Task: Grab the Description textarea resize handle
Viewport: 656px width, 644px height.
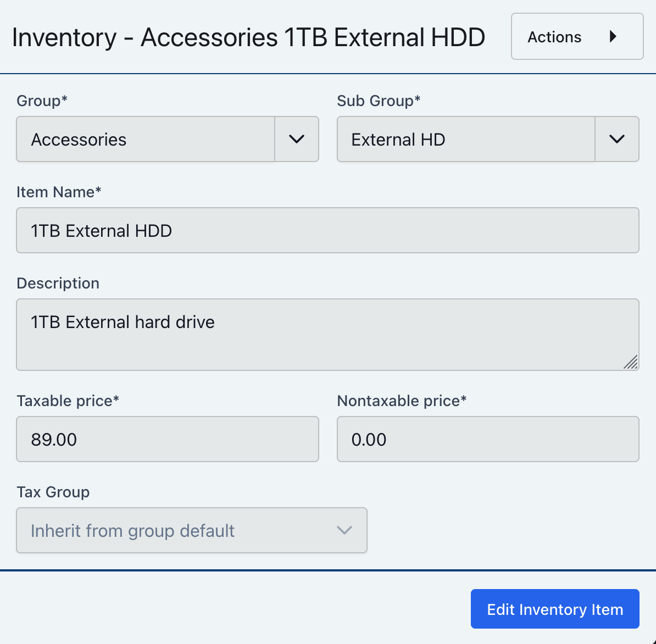Action: click(x=631, y=362)
